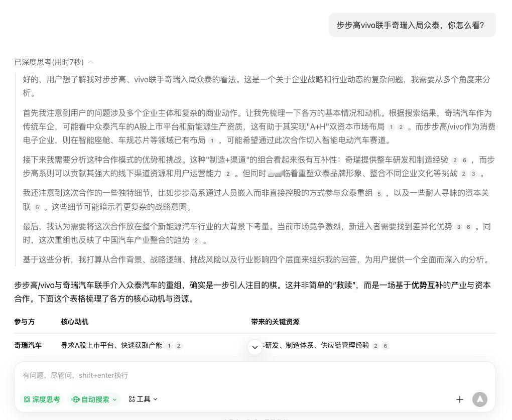This screenshot has width=512, height=420.
Task: Open citation 5 after 参与众泰重组
Action: tap(379, 194)
